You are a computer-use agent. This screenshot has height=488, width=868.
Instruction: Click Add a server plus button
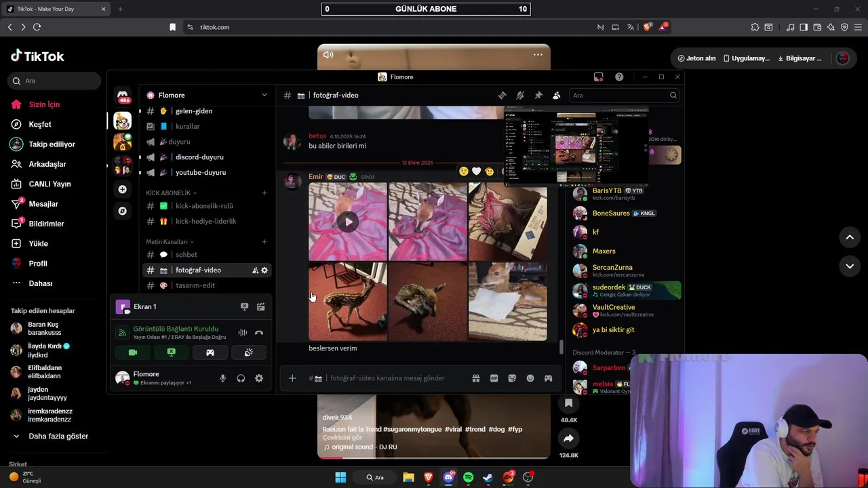pos(122,190)
